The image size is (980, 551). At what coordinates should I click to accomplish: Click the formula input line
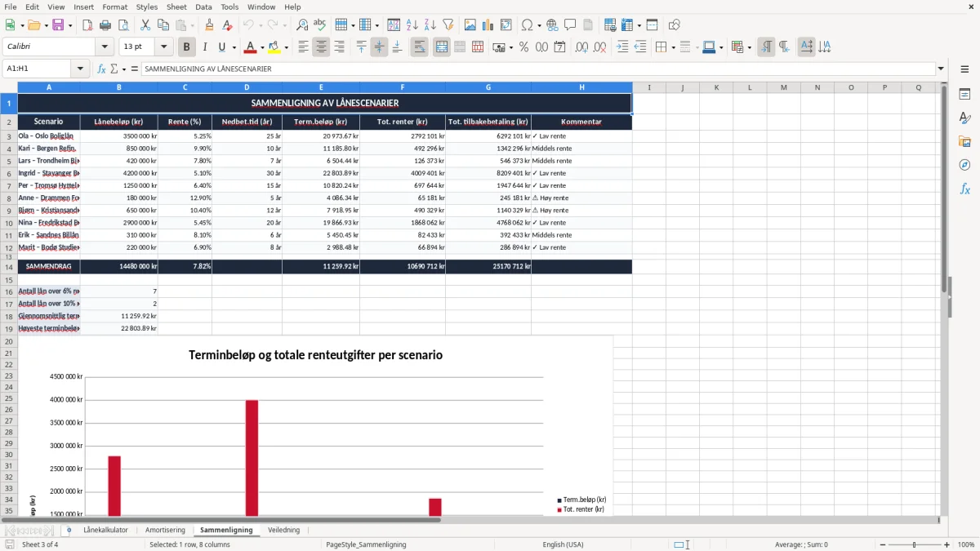[537, 69]
